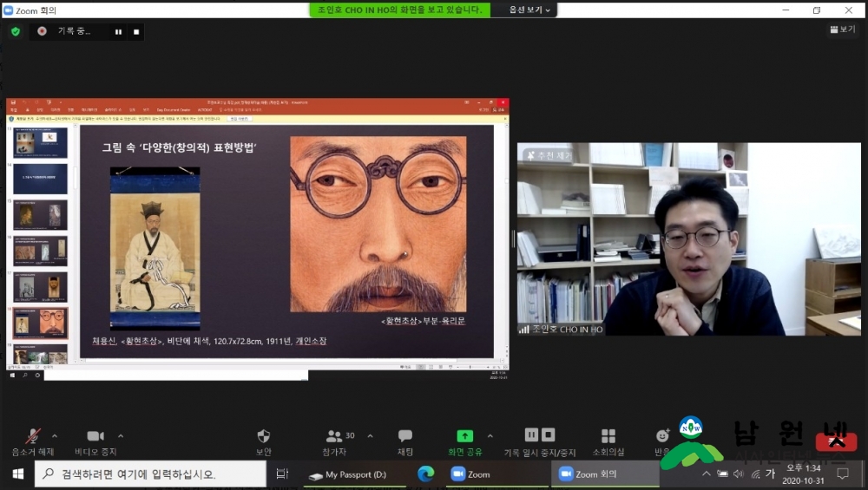
Task: Click the full seated portrait scroll image
Action: (155, 248)
